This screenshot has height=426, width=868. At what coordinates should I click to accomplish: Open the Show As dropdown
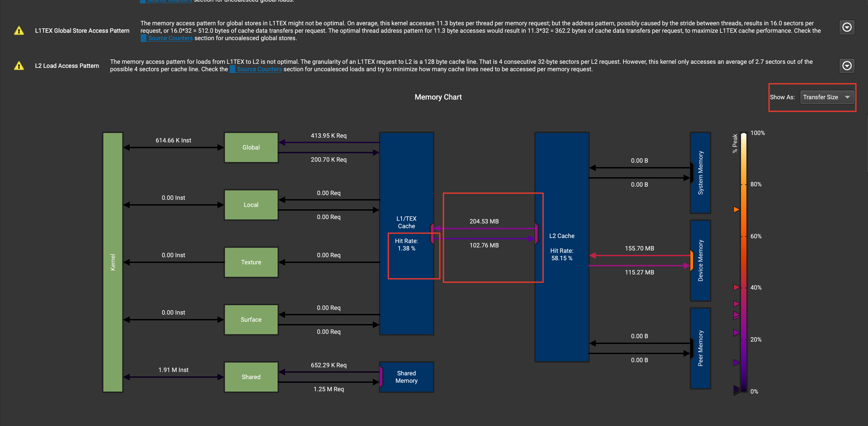[827, 97]
